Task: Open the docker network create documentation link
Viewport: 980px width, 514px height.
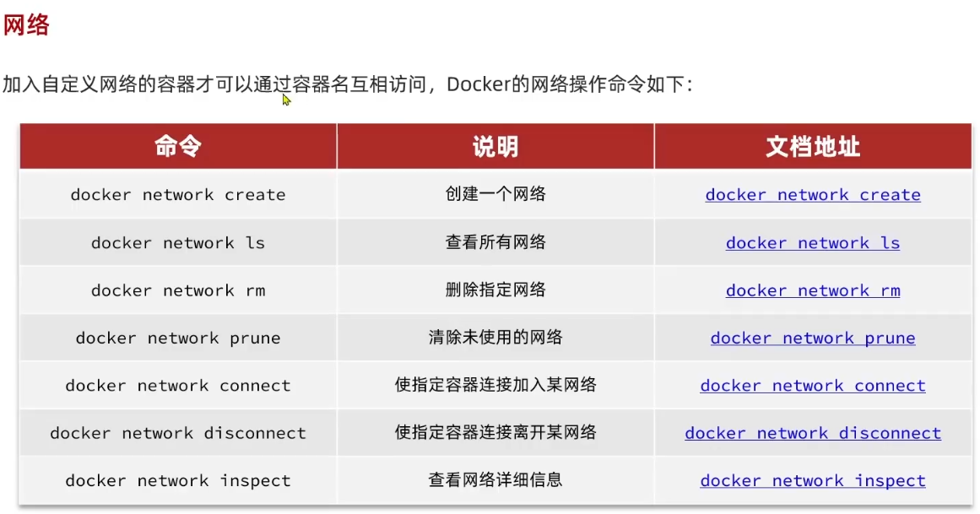Action: [x=812, y=195]
